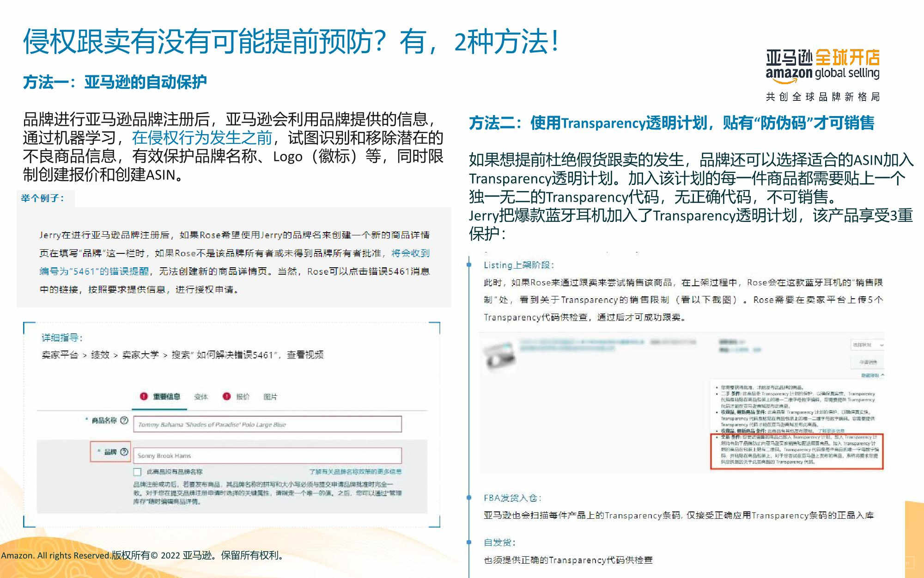Open the 选择状况 condition dropdown
Image resolution: width=924 pixels, height=578 pixels.
(867, 345)
